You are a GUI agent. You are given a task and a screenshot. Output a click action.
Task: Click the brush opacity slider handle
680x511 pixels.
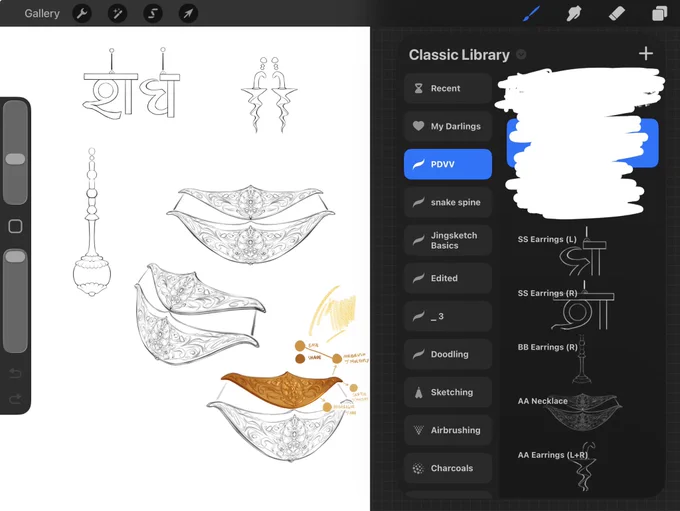tap(15, 256)
